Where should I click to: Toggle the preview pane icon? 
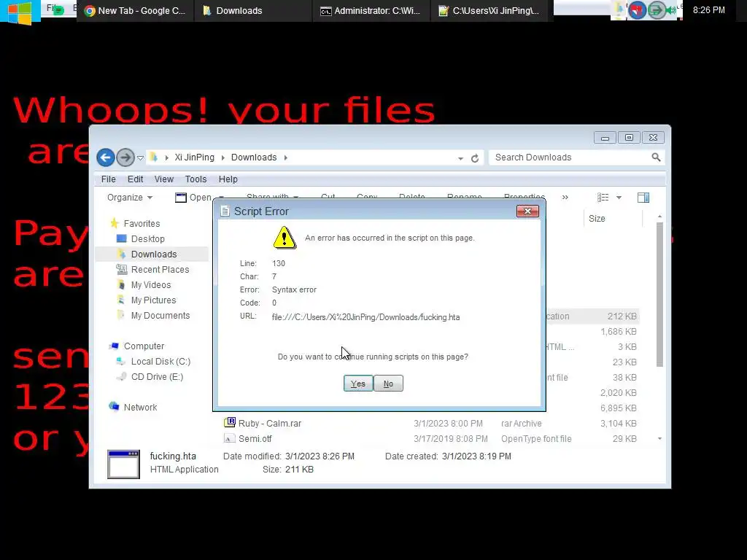(643, 198)
